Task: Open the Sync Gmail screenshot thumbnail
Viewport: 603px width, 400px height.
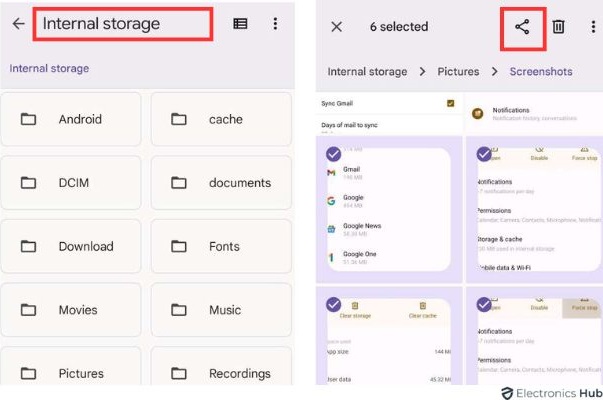Action: tap(389, 113)
